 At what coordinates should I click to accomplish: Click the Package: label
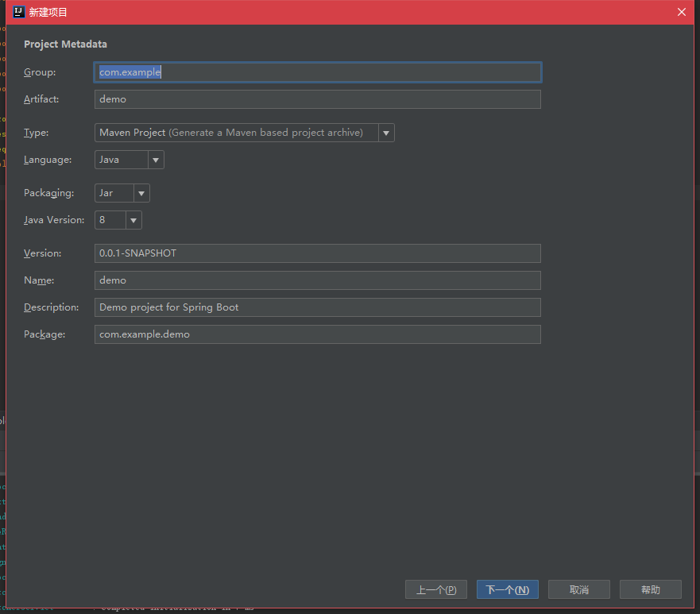44,334
